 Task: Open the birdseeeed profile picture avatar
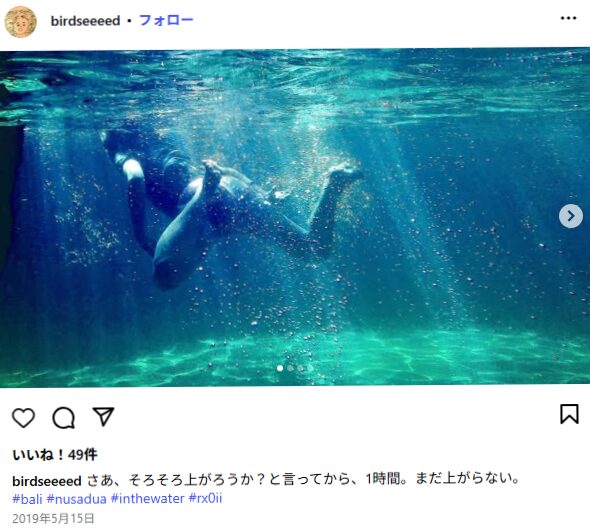click(21, 22)
